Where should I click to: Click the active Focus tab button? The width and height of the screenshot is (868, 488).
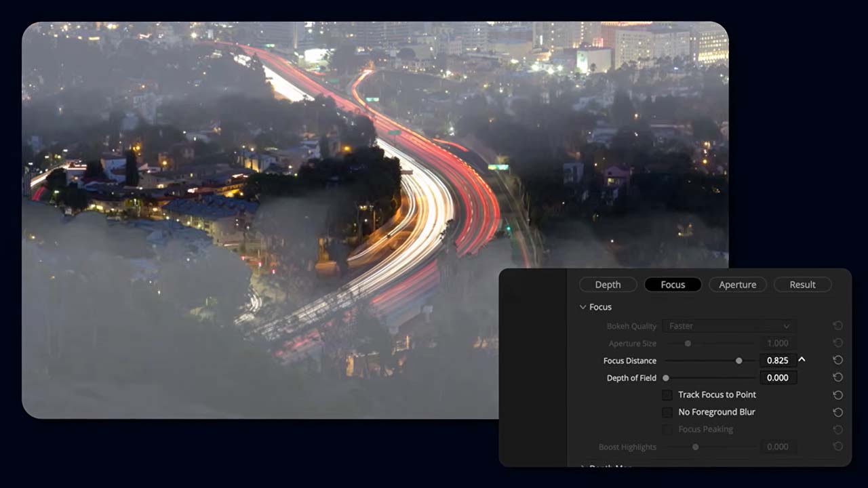pos(673,285)
